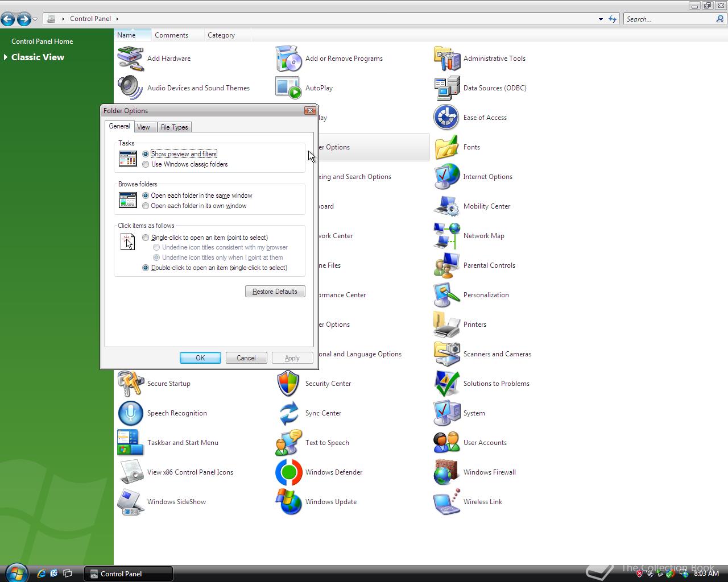Close the Folder Options dialog with X
Image resolution: width=728 pixels, height=582 pixels.
point(310,111)
